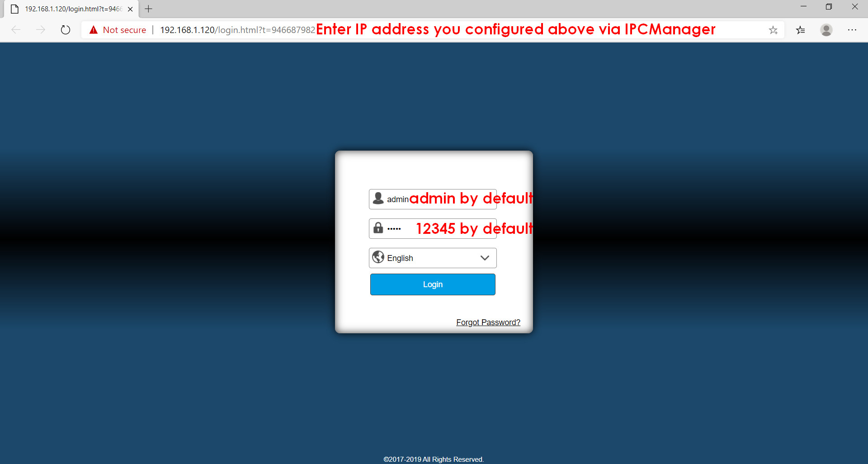
Task: Click the forward navigation arrow
Action: coord(41,30)
